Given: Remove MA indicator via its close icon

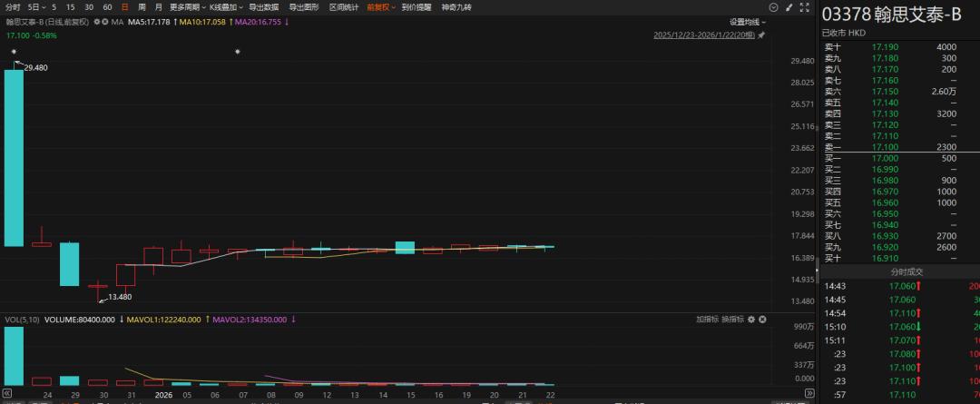Looking at the screenshot, I should coord(105,22).
